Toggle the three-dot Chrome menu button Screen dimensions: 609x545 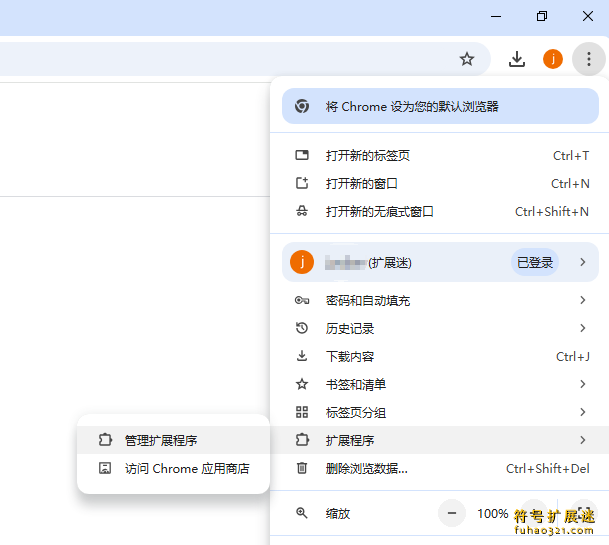588,59
